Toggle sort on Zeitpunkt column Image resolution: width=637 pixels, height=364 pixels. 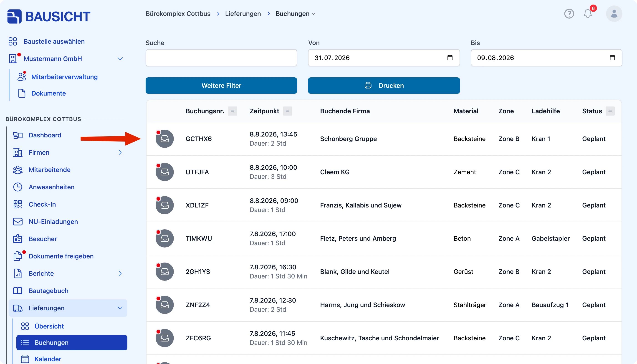coord(288,111)
